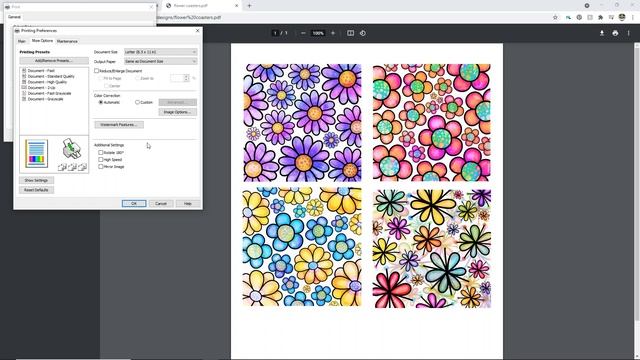Screen dimensions: 640x360
Task: Click the zoom percentage stepper arrows
Action: [187, 78]
